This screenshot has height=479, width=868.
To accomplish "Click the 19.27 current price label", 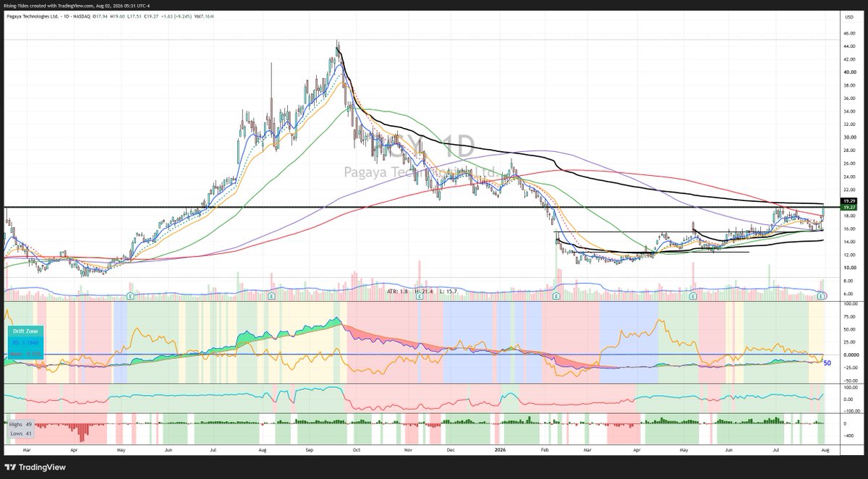I will [x=848, y=207].
